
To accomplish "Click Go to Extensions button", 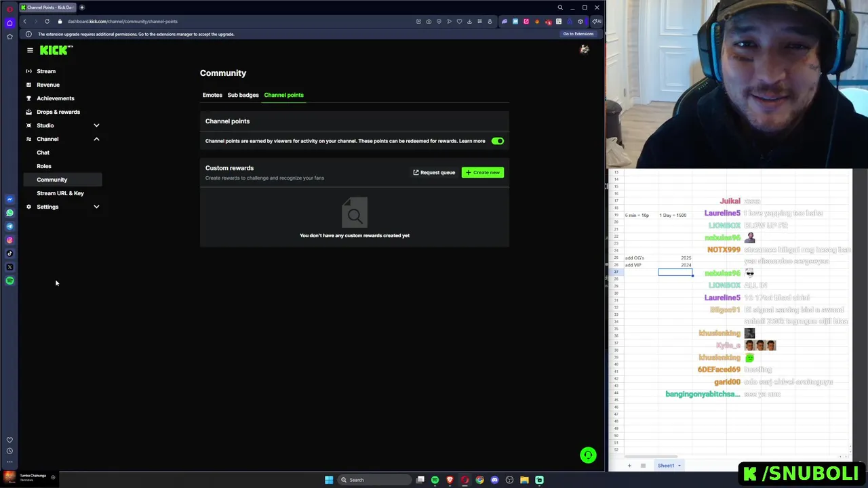I will pos(578,34).
